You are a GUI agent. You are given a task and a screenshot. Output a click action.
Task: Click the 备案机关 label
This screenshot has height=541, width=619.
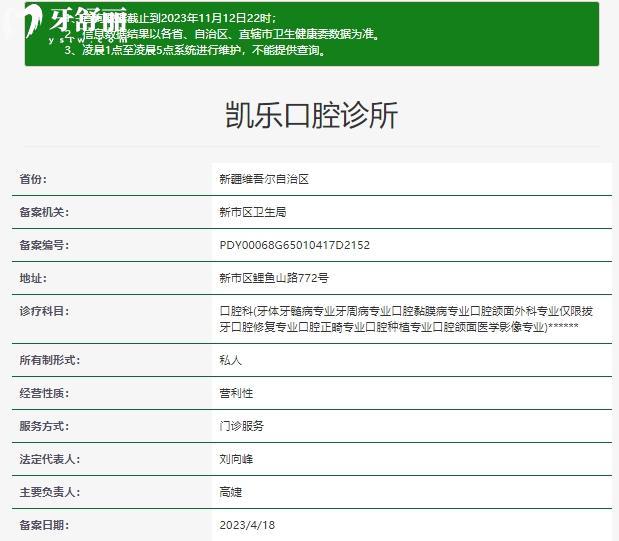point(44,212)
